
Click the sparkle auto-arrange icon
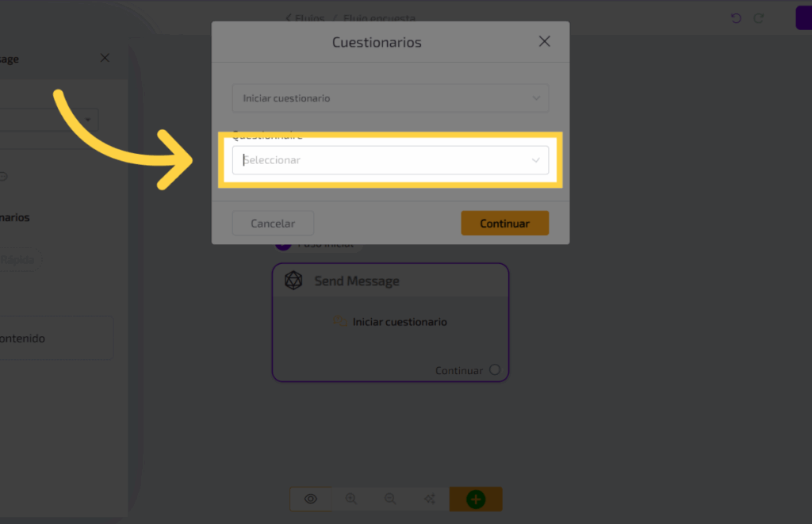(x=430, y=499)
